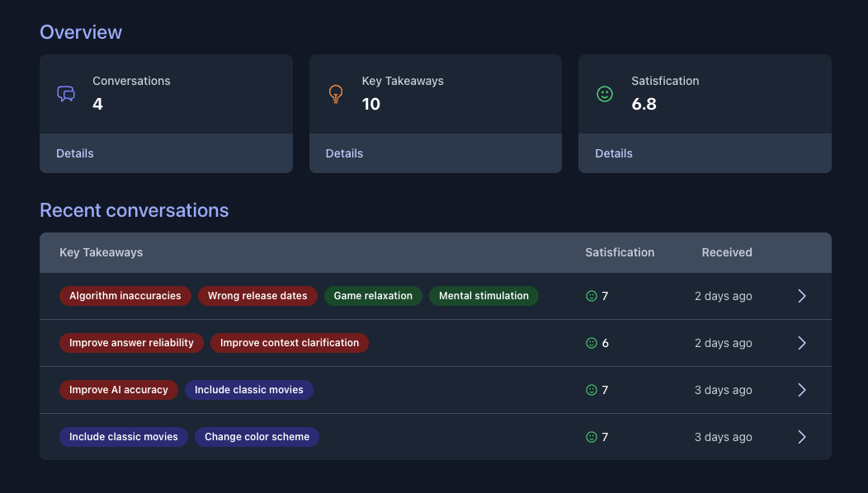Select the Change color scheme tag
Screen dimensions: 868x493
tap(257, 437)
